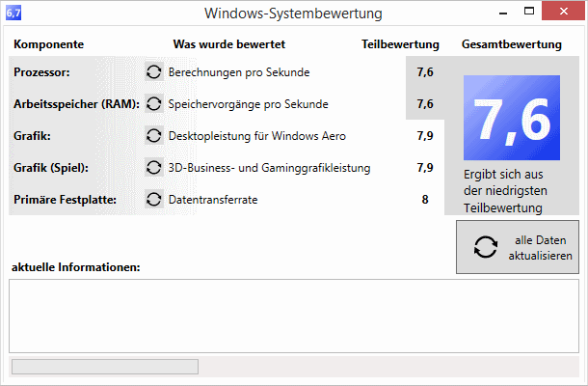The image size is (588, 386).
Task: Maximize the Windows-Systembewertung window
Action: [529, 12]
